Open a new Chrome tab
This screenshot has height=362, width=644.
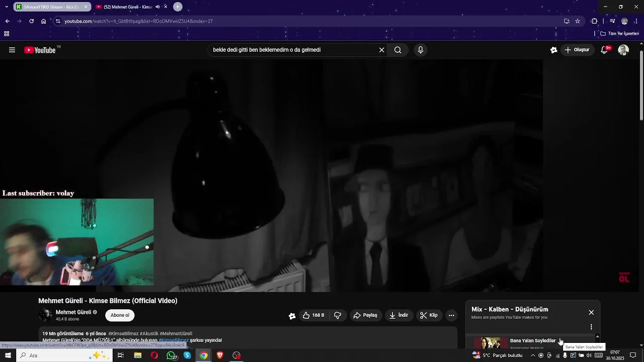178,7
